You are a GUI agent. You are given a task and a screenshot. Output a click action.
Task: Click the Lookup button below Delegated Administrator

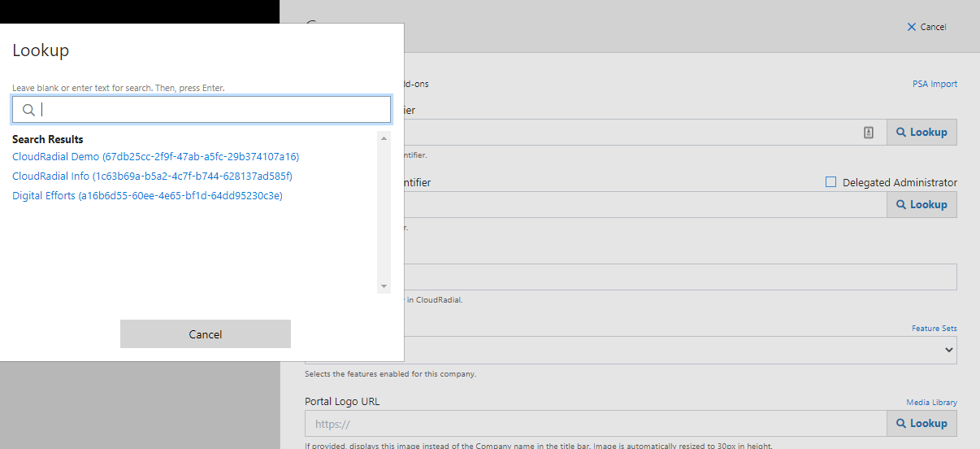(921, 204)
